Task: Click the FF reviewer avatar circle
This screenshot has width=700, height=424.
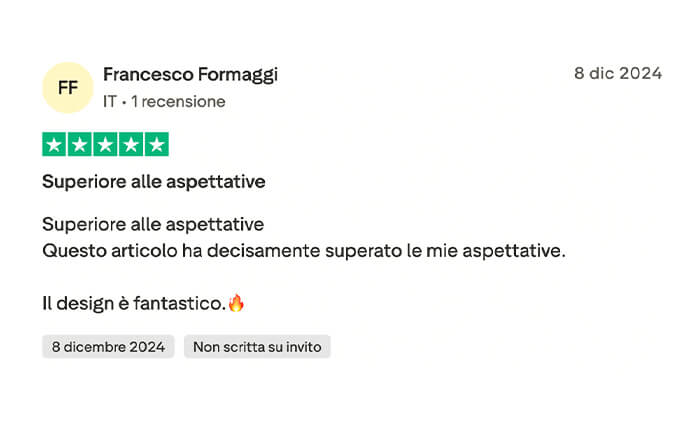Action: [68, 87]
